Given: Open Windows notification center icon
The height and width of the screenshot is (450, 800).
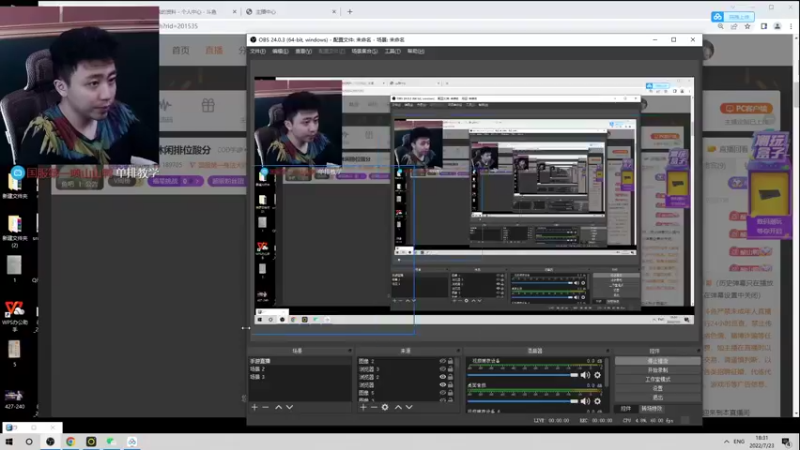Looking at the screenshot, I should (x=786, y=441).
